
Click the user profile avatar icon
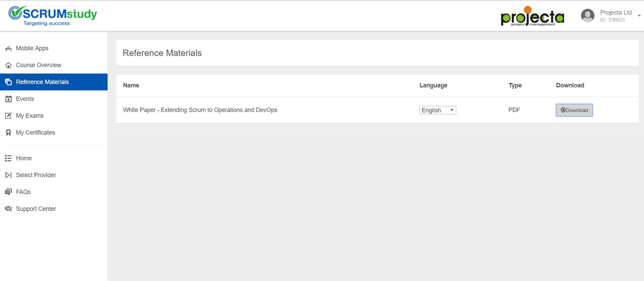pyautogui.click(x=587, y=16)
